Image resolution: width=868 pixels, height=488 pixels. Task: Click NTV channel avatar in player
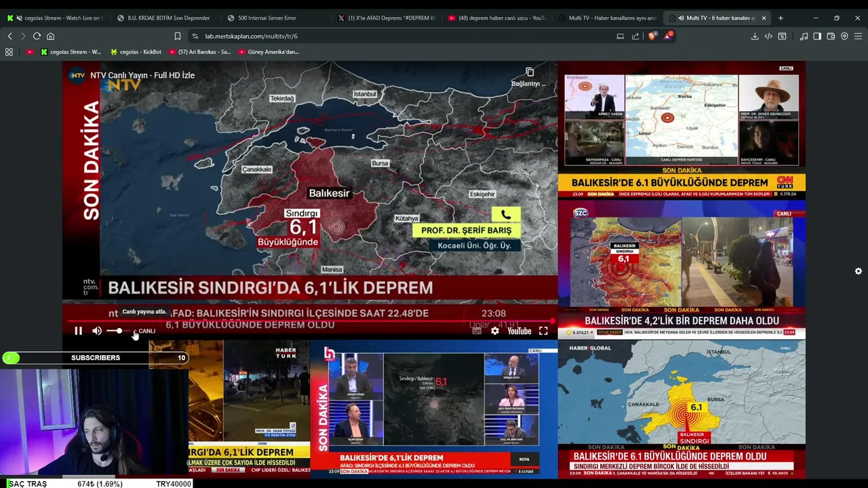77,75
